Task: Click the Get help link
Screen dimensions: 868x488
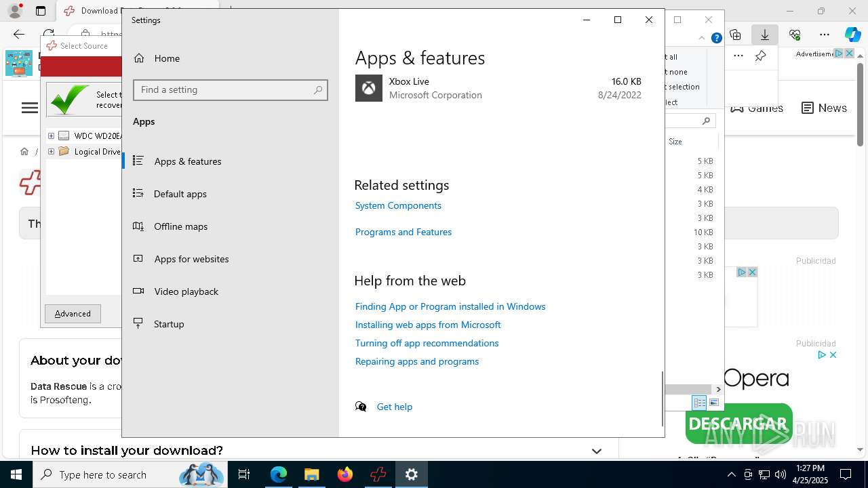Action: point(395,407)
